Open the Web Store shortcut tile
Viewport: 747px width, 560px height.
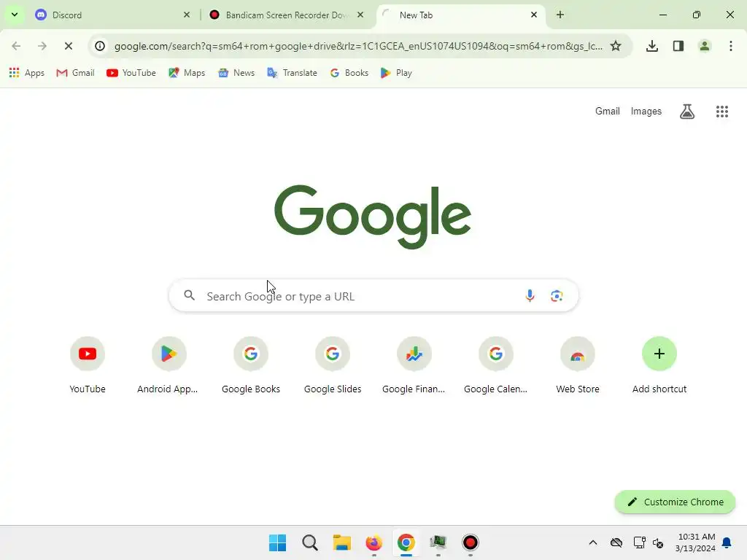[x=578, y=366]
